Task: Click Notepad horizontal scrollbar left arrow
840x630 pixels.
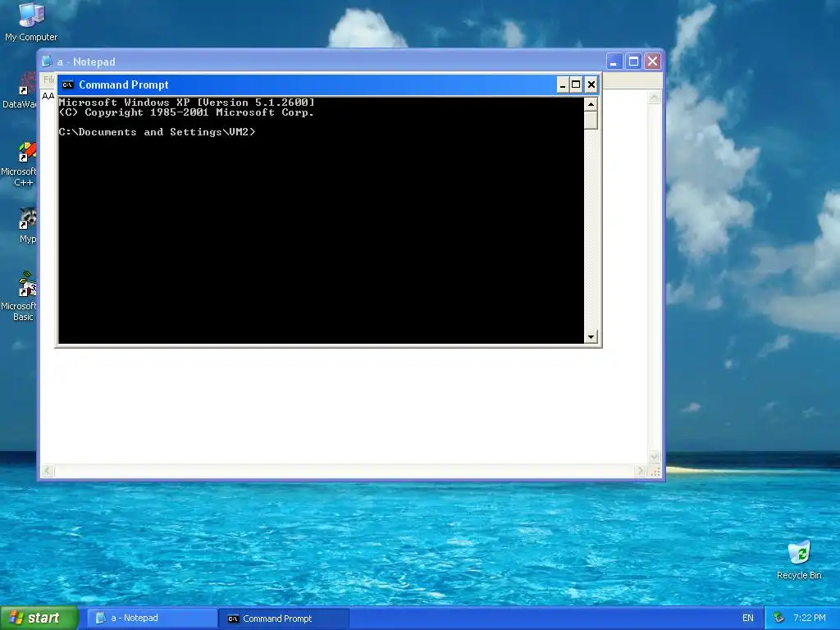Action: (x=47, y=471)
